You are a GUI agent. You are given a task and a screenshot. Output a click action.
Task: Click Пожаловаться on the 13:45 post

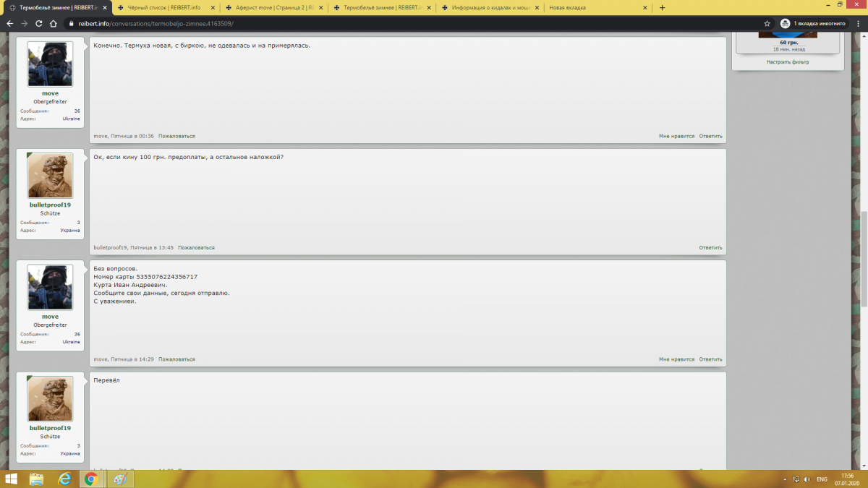pyautogui.click(x=196, y=247)
